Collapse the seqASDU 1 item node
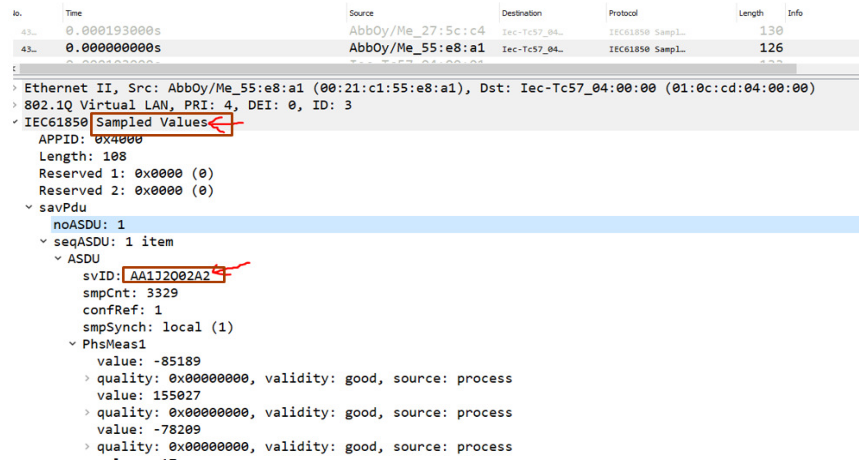 click(44, 241)
